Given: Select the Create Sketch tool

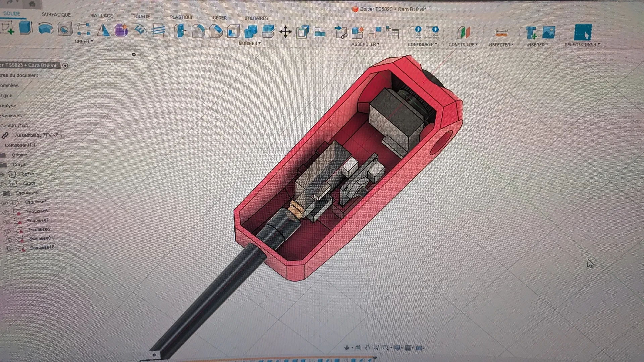Looking at the screenshot, I should coord(7,28).
